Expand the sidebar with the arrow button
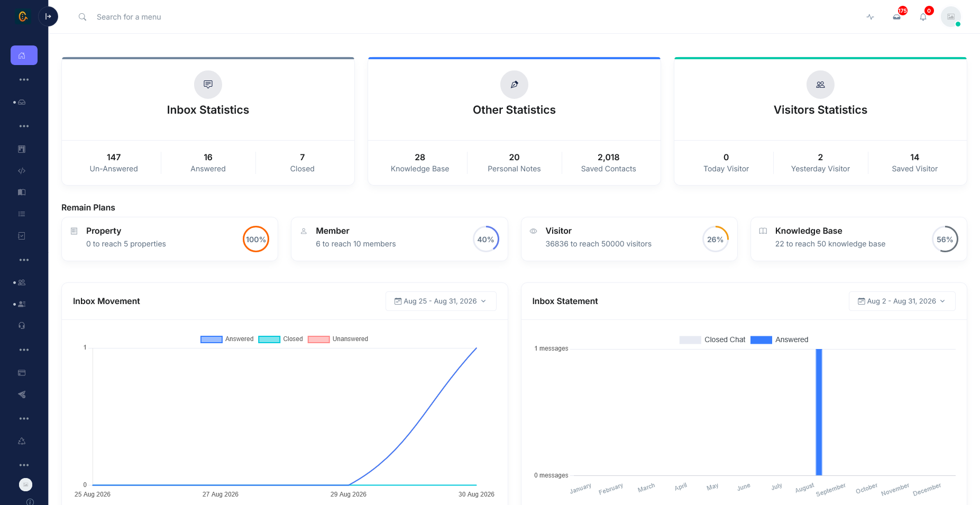 48,16
